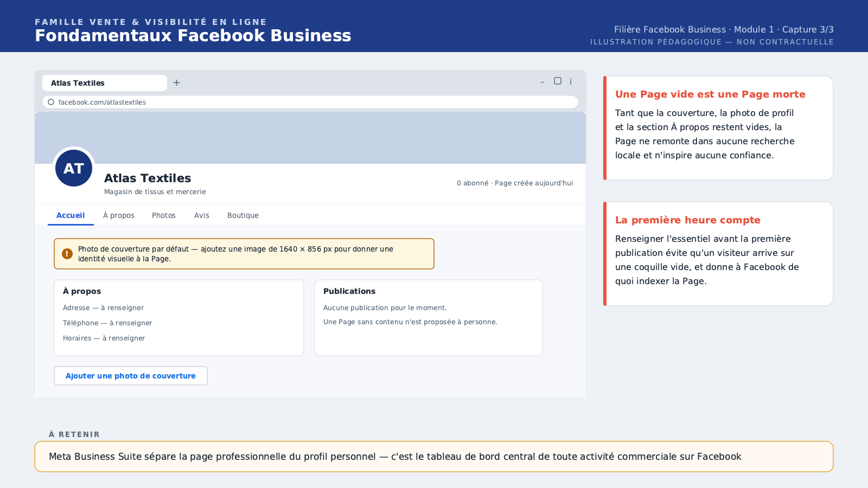Click the orange warning icon in the banner
The image size is (868, 488).
click(x=67, y=254)
